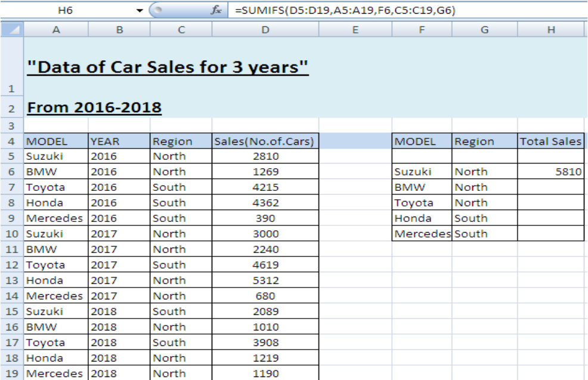This screenshot has width=588, height=380.
Task: Select row 4 header
Action: point(12,141)
